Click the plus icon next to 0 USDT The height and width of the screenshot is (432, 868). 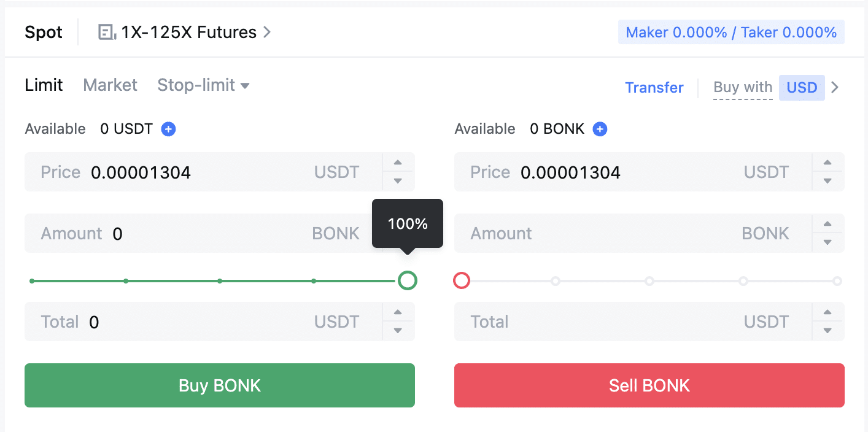pos(168,129)
